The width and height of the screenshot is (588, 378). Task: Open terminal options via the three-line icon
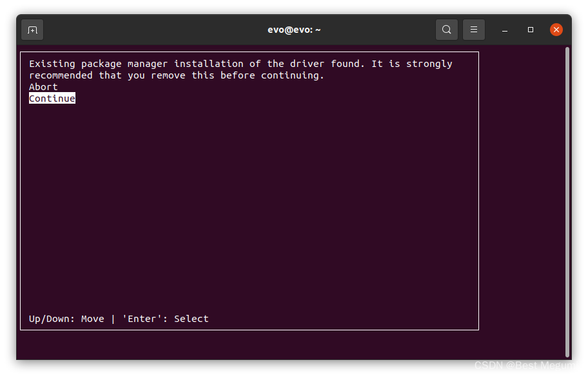point(473,29)
